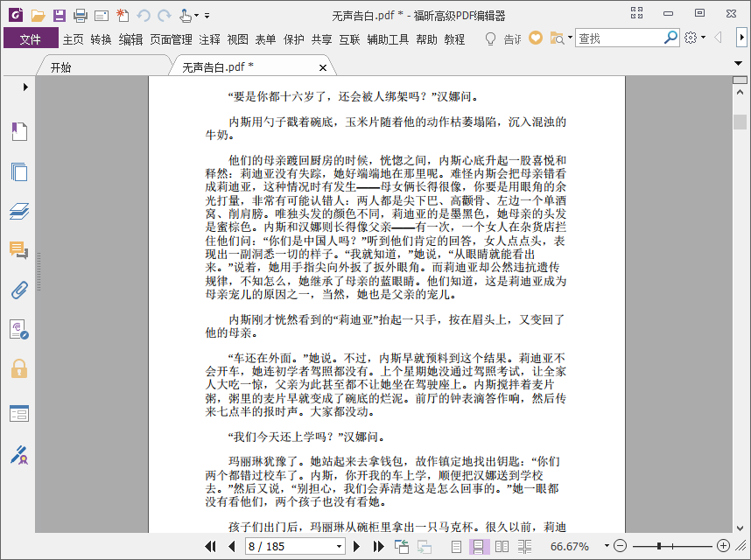Go to the next page
Image resolution: width=751 pixels, height=560 pixels.
(356, 546)
